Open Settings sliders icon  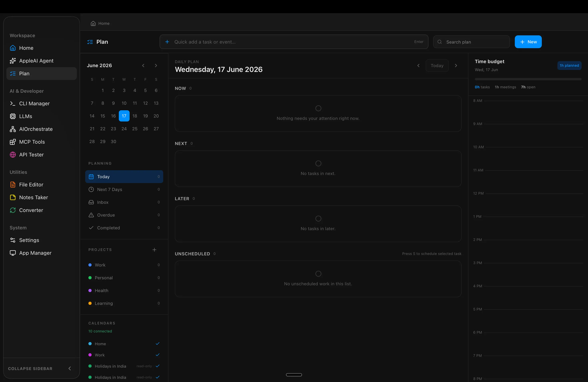(13, 240)
